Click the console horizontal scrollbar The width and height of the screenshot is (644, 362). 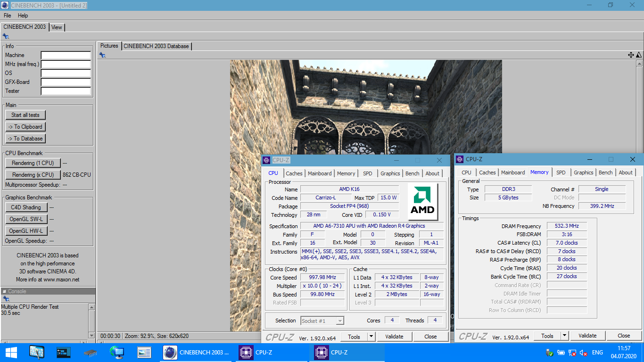[x=44, y=342]
